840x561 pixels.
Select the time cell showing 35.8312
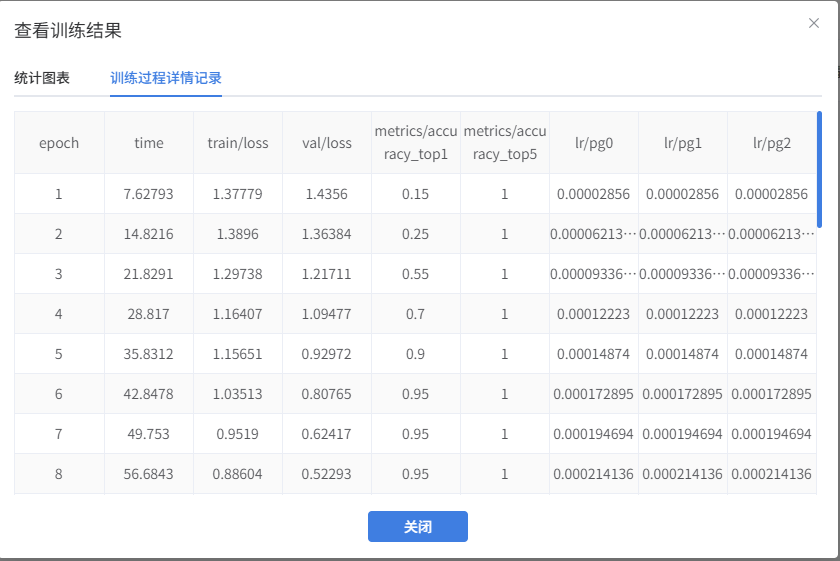coord(149,354)
